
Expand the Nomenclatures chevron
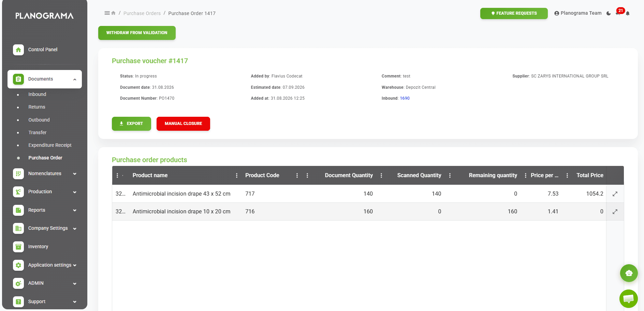[75, 174]
